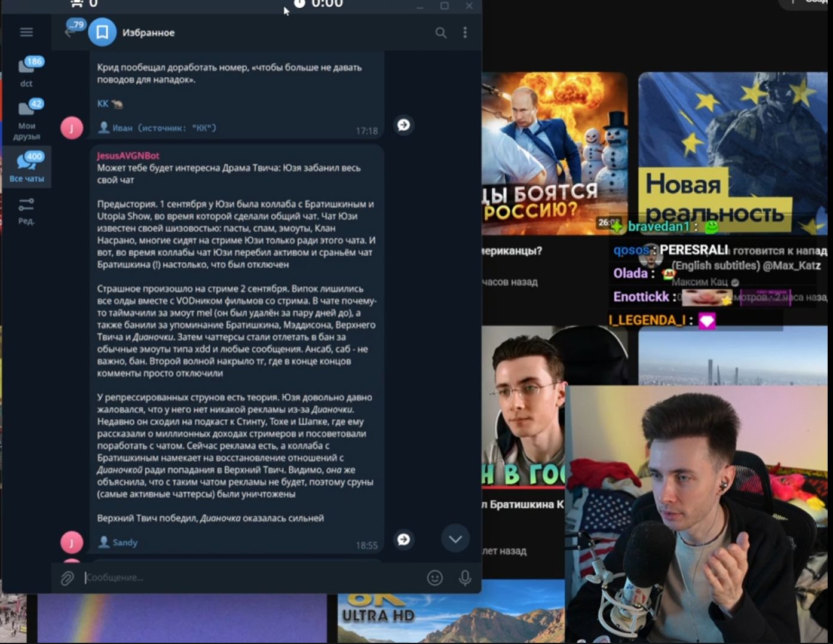Click the paperclip attach file icon
This screenshot has height=644, width=833.
(x=67, y=578)
